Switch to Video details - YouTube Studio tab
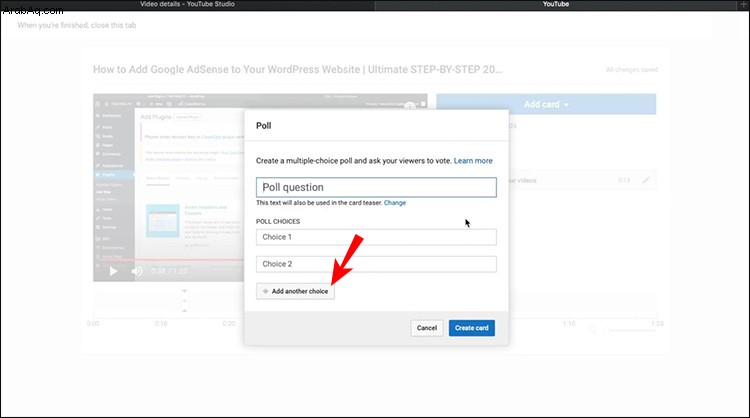750x418 pixels. pos(188,4)
